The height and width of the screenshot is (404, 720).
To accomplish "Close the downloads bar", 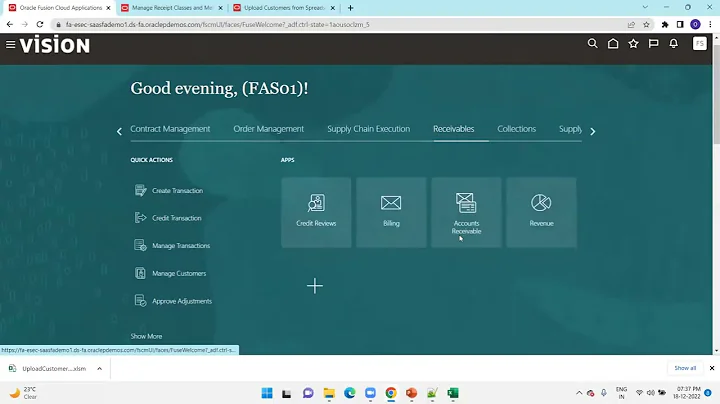I will 712,368.
